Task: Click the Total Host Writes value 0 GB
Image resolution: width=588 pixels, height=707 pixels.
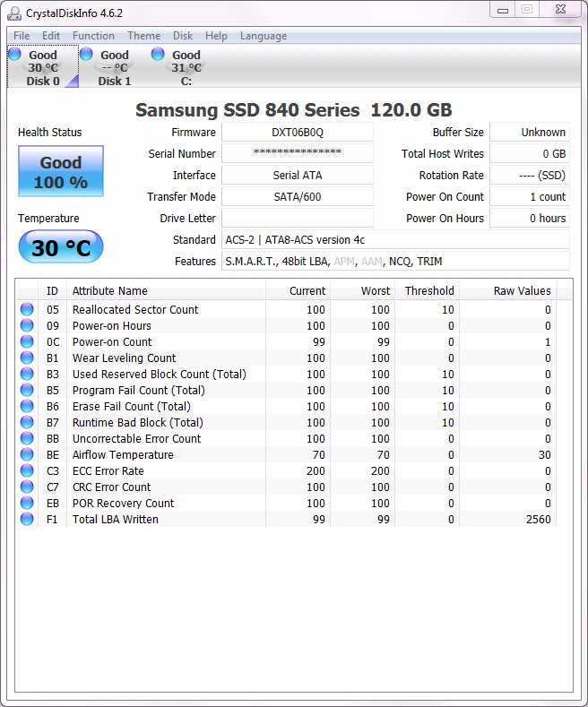Action: (x=530, y=153)
